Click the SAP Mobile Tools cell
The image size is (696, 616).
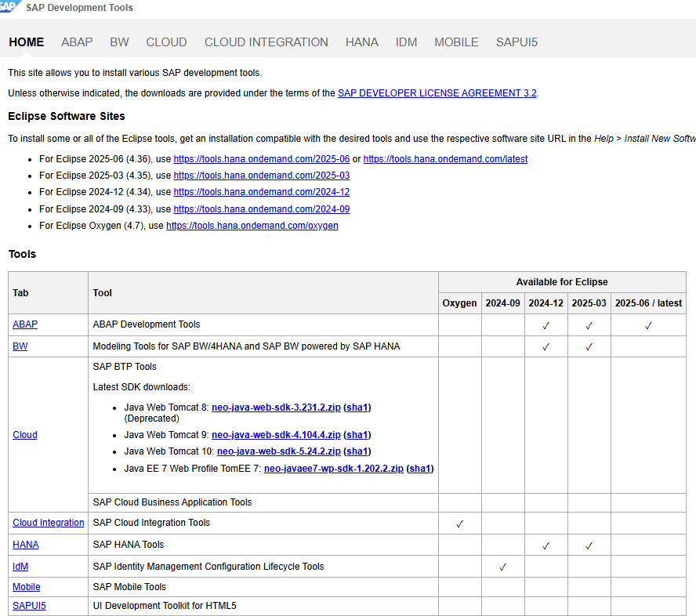(263, 587)
